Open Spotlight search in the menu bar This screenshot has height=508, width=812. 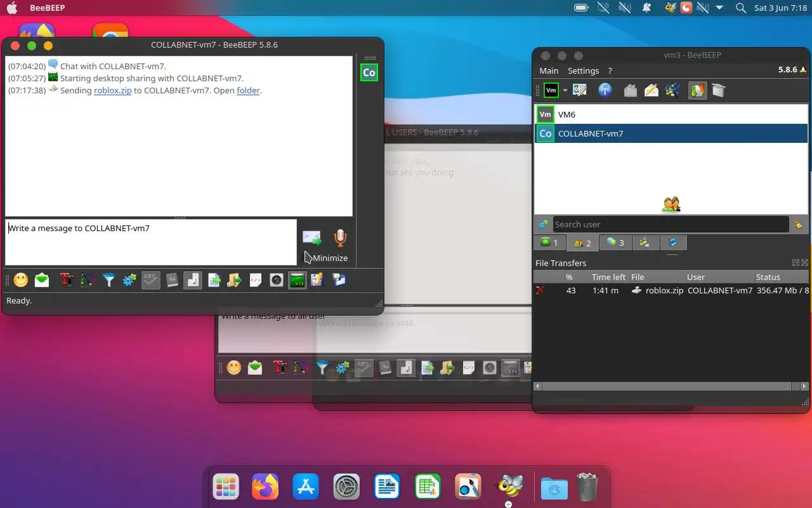[740, 8]
